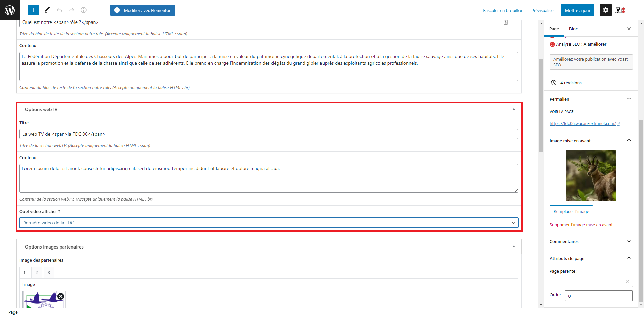The image size is (644, 316).
Task: Select the pencil Tools icon
Action: 47,10
